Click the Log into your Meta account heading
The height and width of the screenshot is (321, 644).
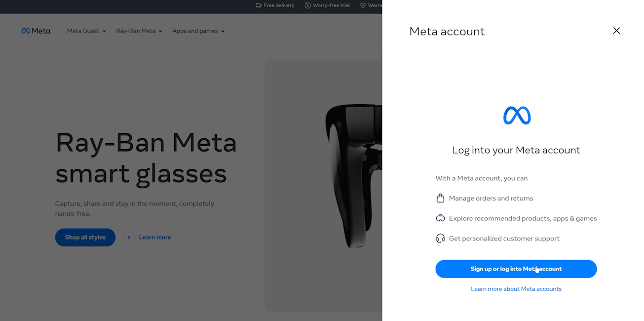click(516, 150)
